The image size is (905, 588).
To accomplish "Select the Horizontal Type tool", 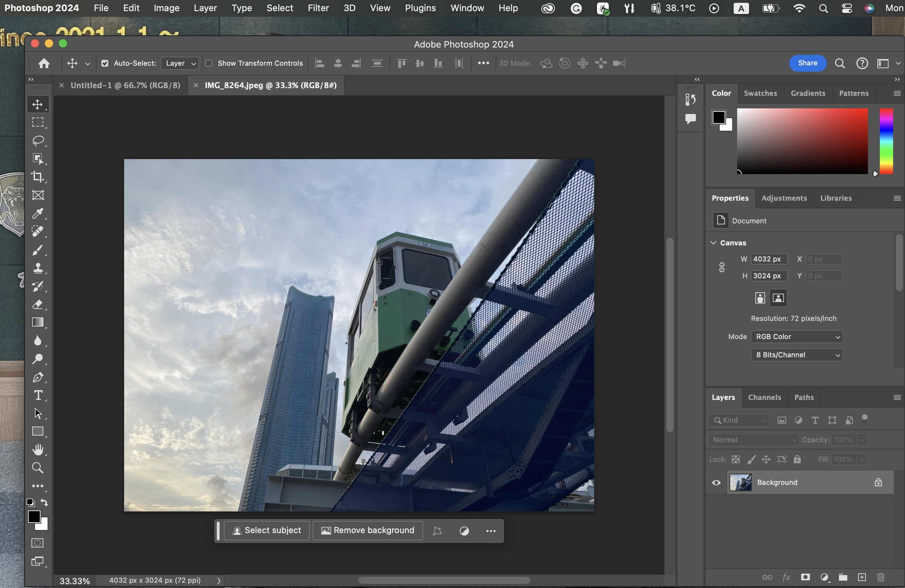I will [37, 395].
